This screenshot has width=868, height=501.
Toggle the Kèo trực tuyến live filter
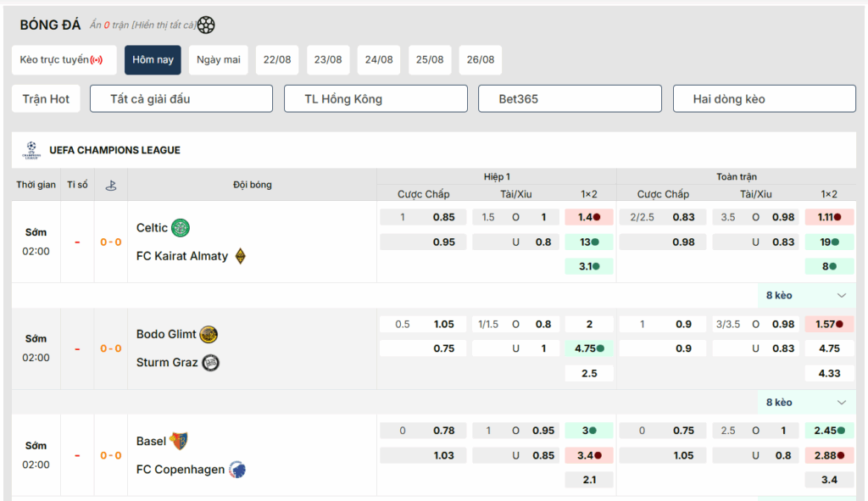click(63, 60)
